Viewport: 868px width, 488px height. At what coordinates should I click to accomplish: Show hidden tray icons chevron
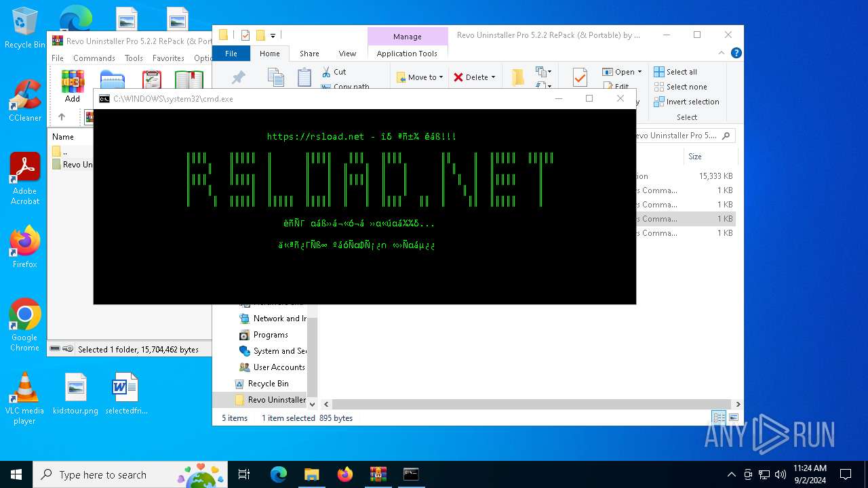coord(731,474)
